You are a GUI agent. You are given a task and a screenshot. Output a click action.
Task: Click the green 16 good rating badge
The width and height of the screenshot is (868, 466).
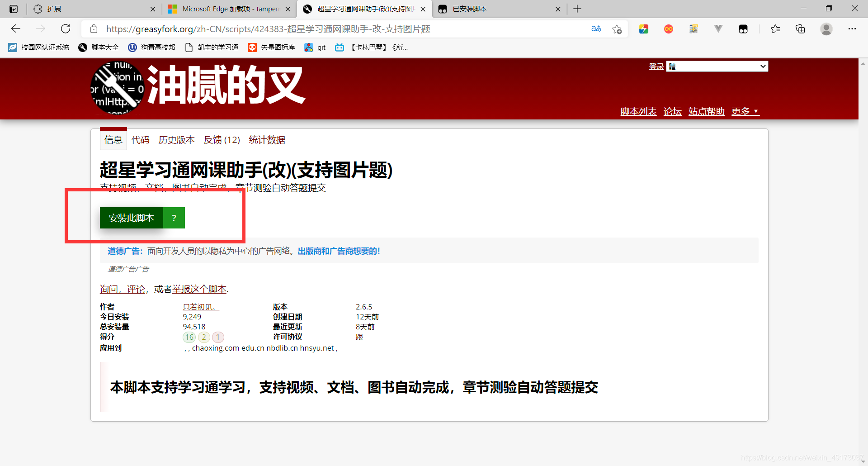point(189,337)
